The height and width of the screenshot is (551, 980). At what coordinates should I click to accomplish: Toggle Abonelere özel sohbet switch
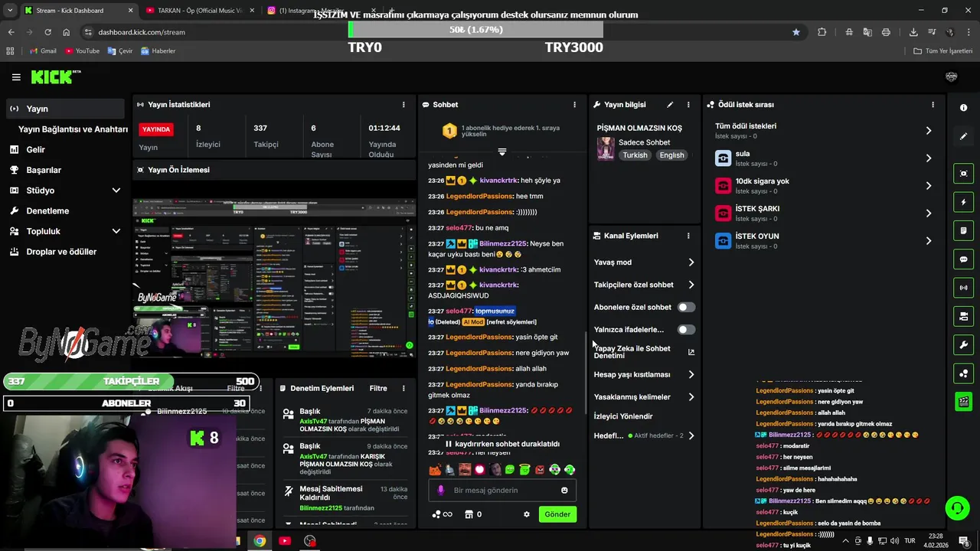[x=686, y=307]
